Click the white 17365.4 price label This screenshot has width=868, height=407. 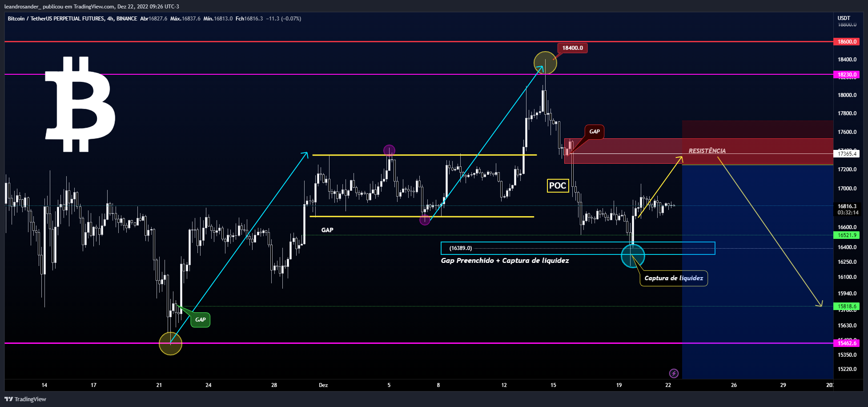point(847,154)
